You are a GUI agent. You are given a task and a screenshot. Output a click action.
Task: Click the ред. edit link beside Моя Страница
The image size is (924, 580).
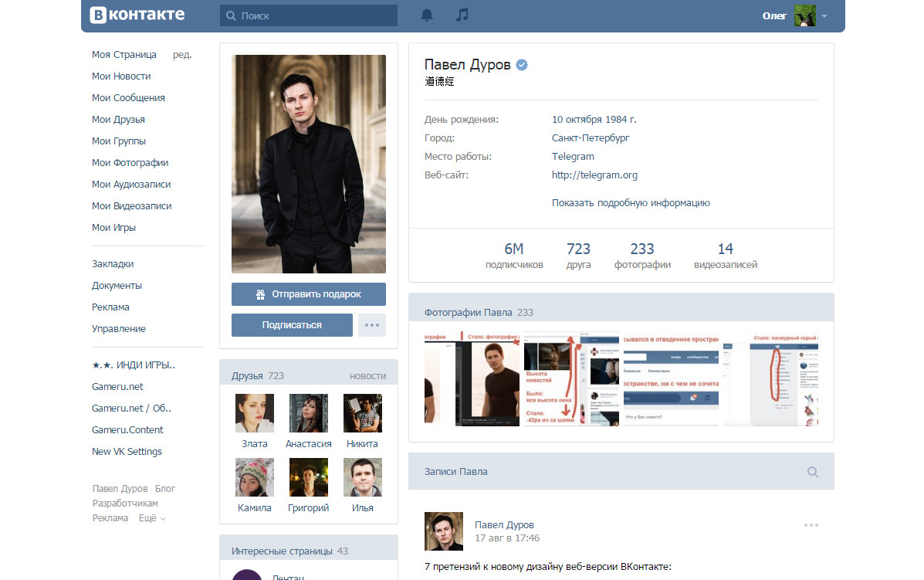(182, 55)
